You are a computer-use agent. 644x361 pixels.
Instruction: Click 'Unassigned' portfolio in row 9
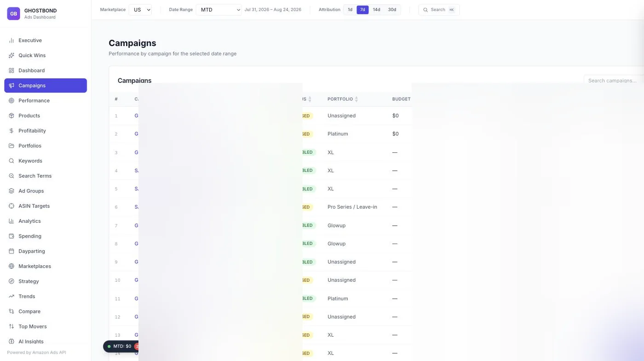point(341,262)
